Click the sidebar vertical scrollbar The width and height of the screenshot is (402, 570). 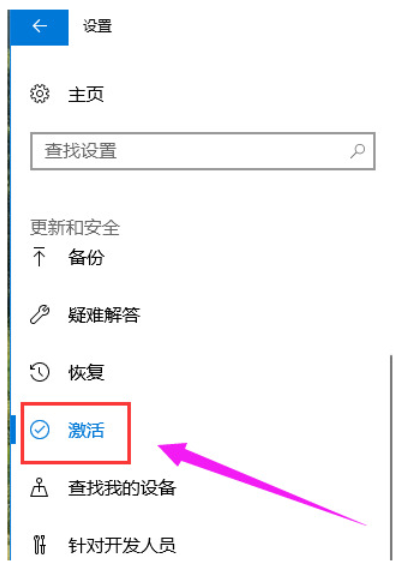tap(391, 458)
